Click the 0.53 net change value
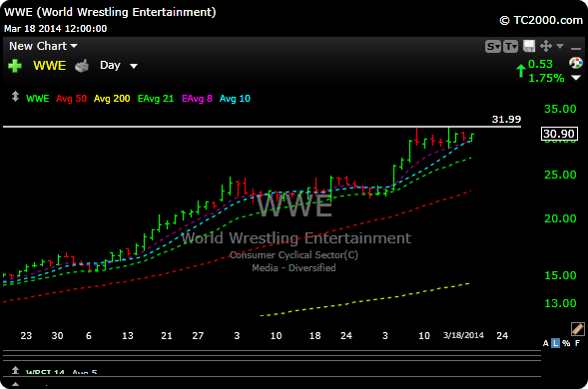 click(x=540, y=64)
